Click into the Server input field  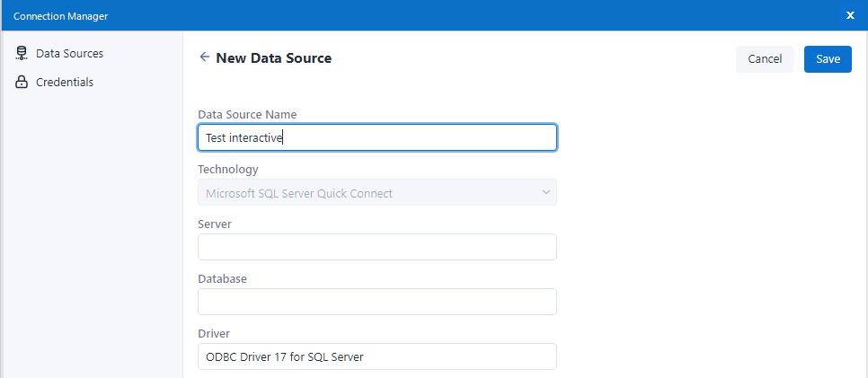[x=376, y=247]
